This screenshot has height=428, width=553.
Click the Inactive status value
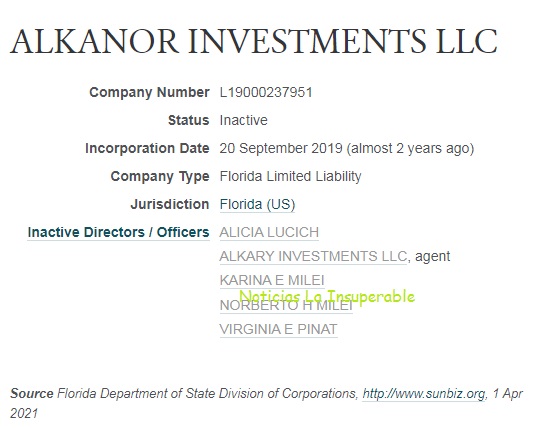[243, 120]
